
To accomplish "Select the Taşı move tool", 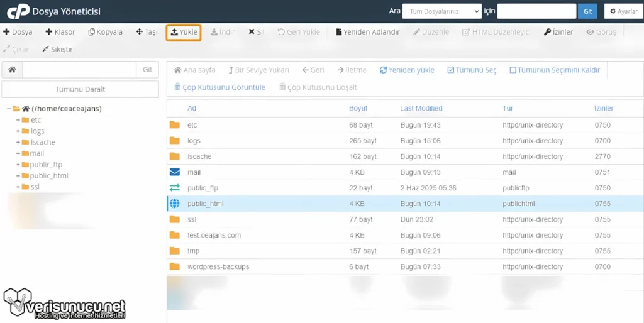I will click(140, 32).
